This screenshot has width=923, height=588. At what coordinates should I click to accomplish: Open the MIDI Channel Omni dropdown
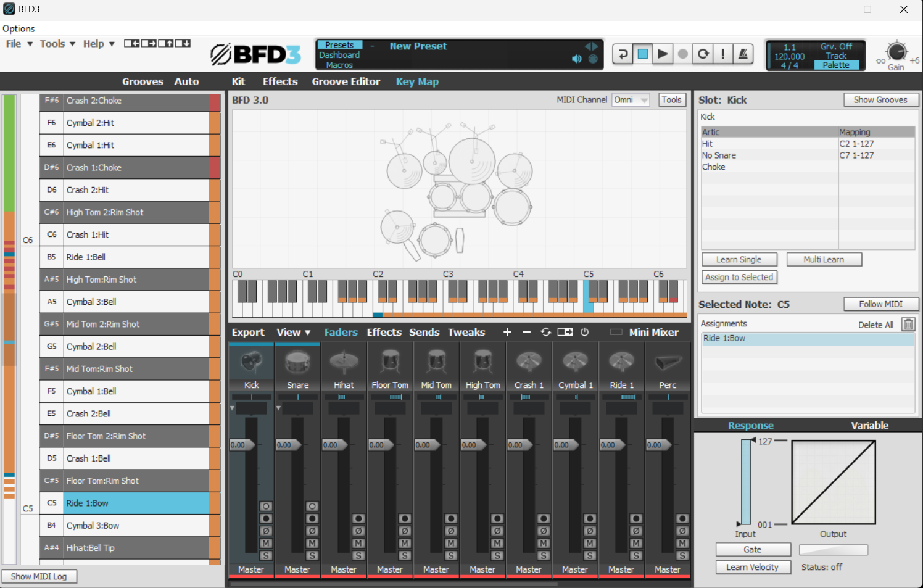[x=631, y=100]
